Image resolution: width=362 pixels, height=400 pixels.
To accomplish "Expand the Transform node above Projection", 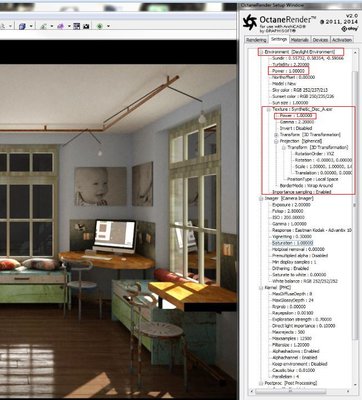I will coord(276,135).
